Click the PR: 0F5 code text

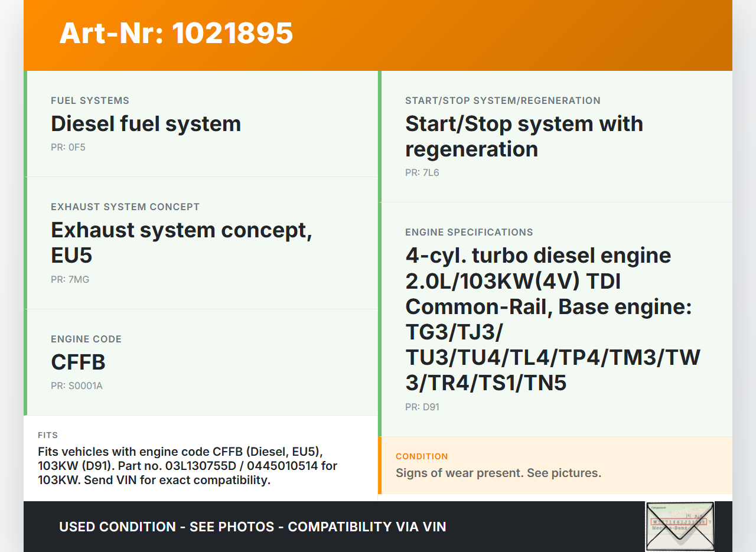68,148
